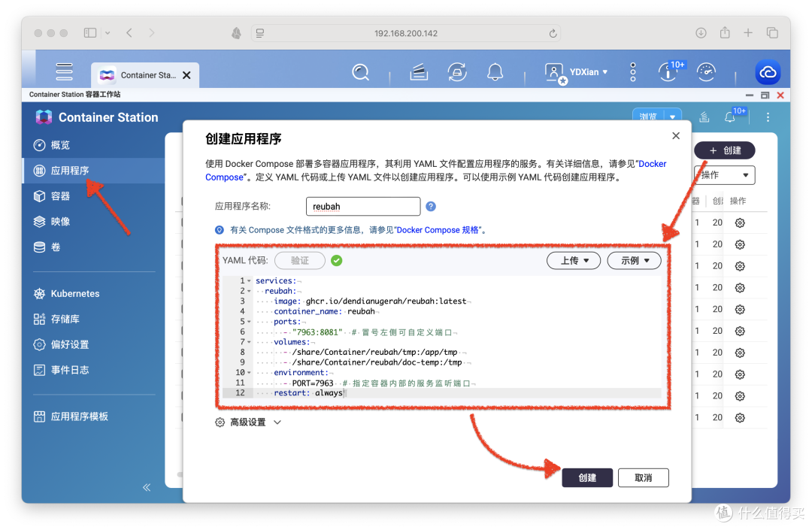Click the gear icon in the first table row
Screen dimensions: 812x530
tap(740, 223)
